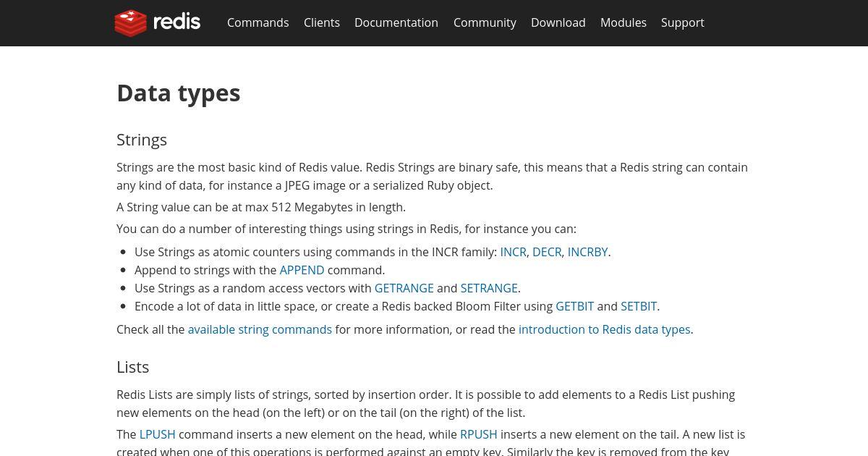Click the Lists section heading

point(133,367)
